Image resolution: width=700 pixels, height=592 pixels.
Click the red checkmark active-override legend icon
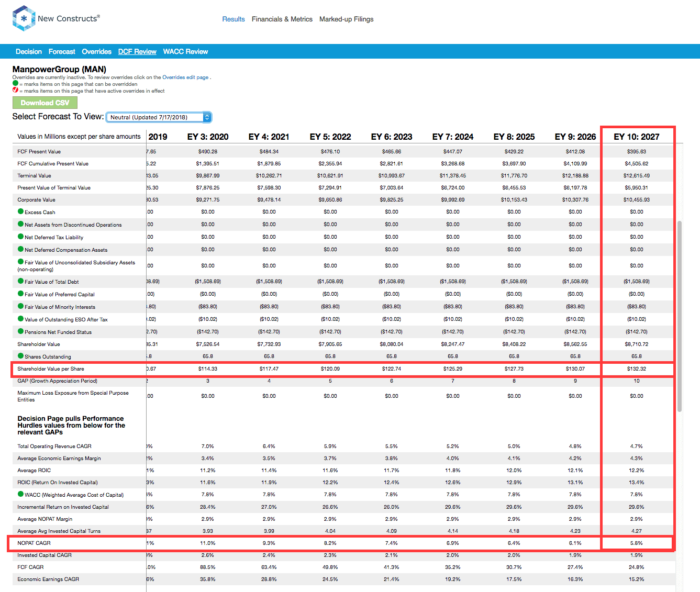coord(15,90)
